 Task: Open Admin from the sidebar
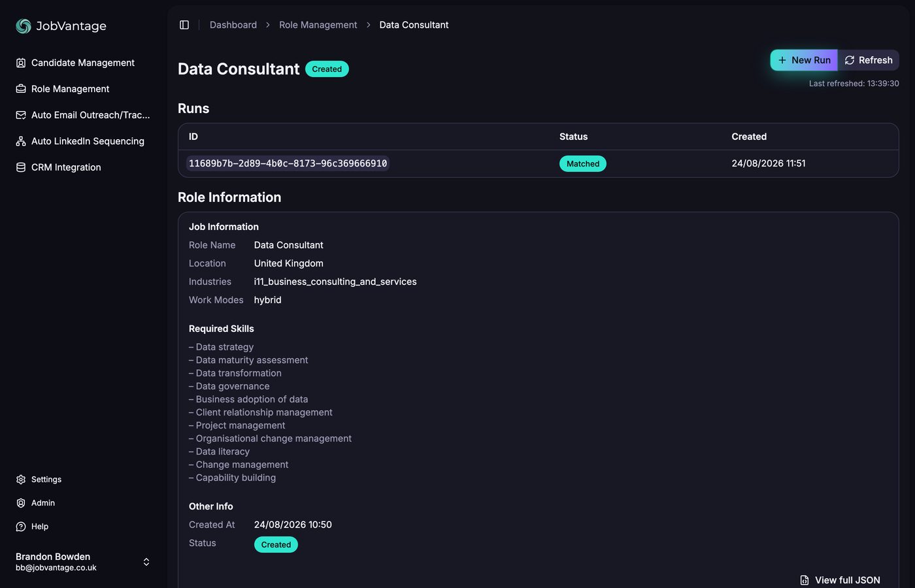[x=84, y=503]
